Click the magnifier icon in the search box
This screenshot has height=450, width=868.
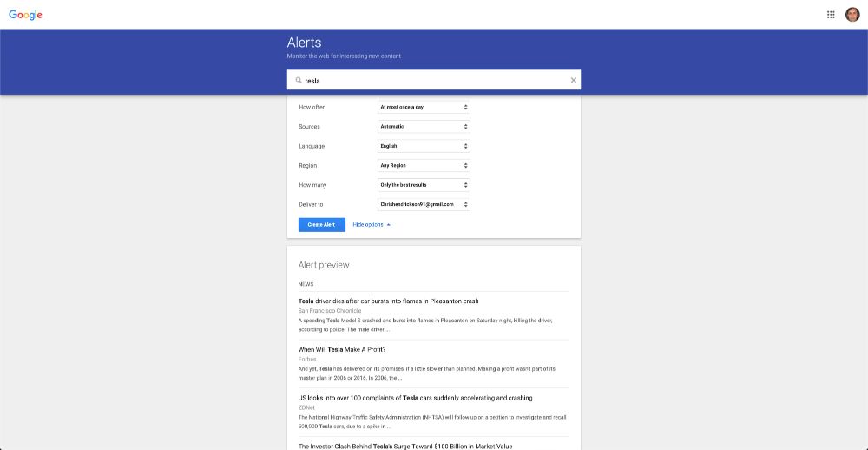tap(299, 80)
